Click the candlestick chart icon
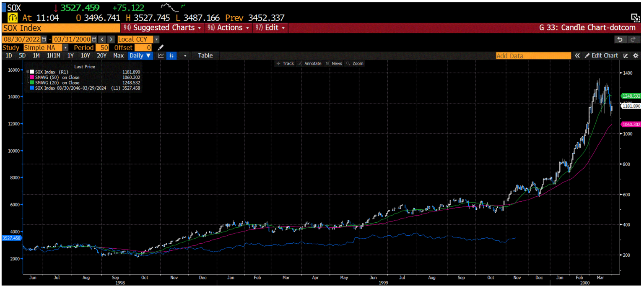The width and height of the screenshot is (644, 289). pyautogui.click(x=171, y=55)
